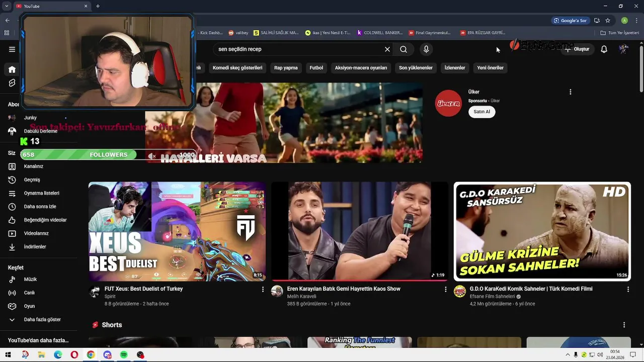Open Tüm Yer İşaretleri bookmarks folder
The width and height of the screenshot is (644, 362).
(620, 33)
